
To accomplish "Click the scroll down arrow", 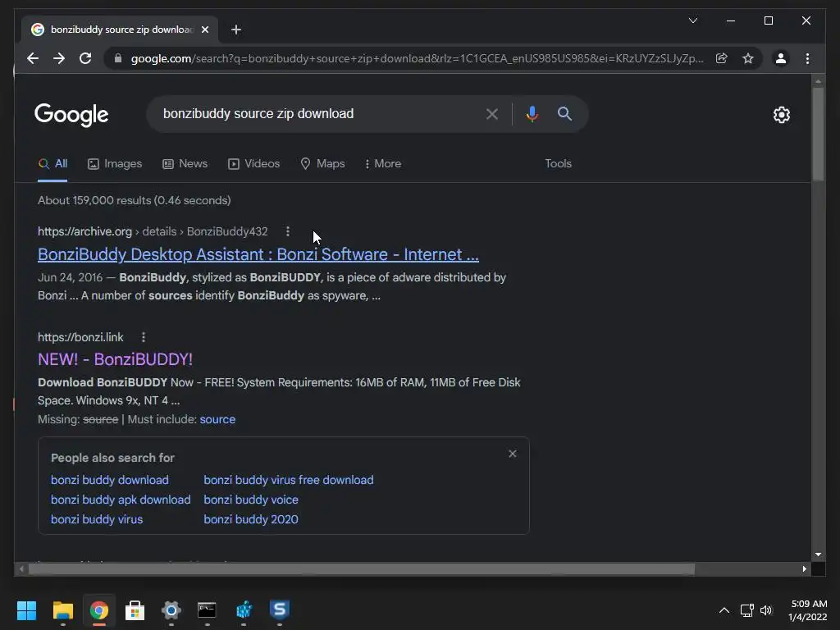I will (x=818, y=555).
